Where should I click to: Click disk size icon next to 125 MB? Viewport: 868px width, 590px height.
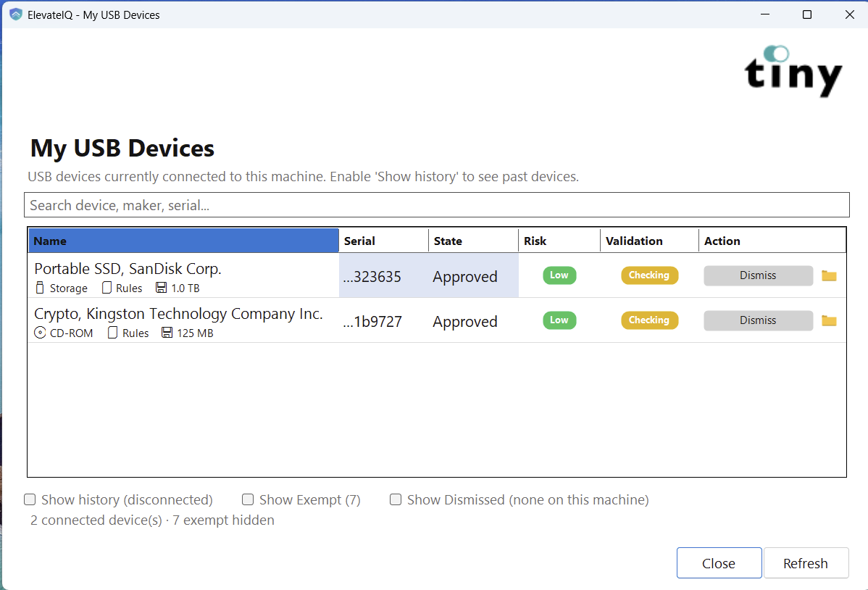[167, 333]
